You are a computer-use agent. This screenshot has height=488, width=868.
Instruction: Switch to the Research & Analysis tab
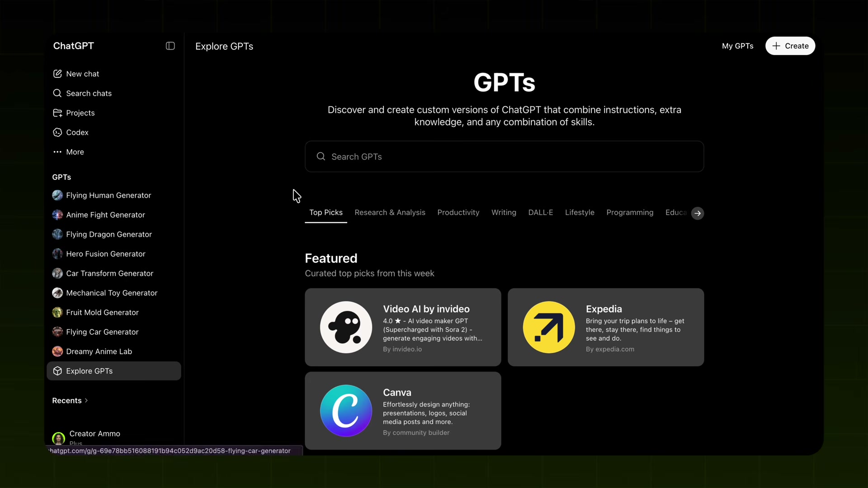pos(390,212)
